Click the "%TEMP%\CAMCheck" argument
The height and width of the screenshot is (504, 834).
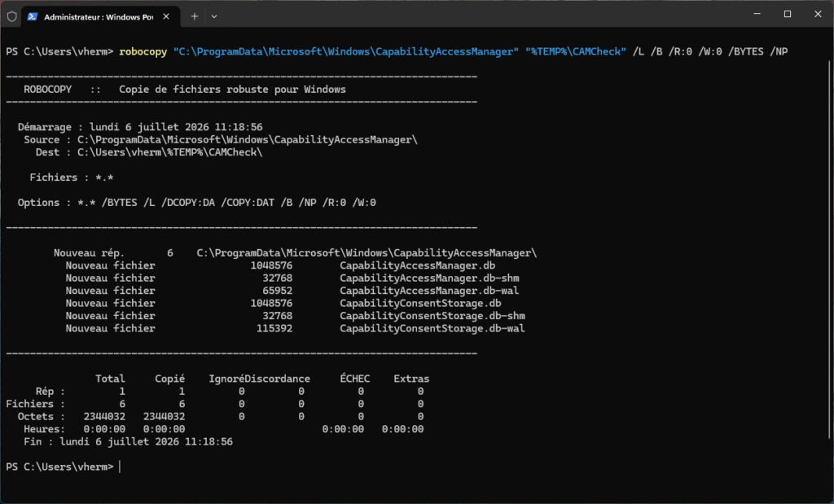(x=576, y=51)
